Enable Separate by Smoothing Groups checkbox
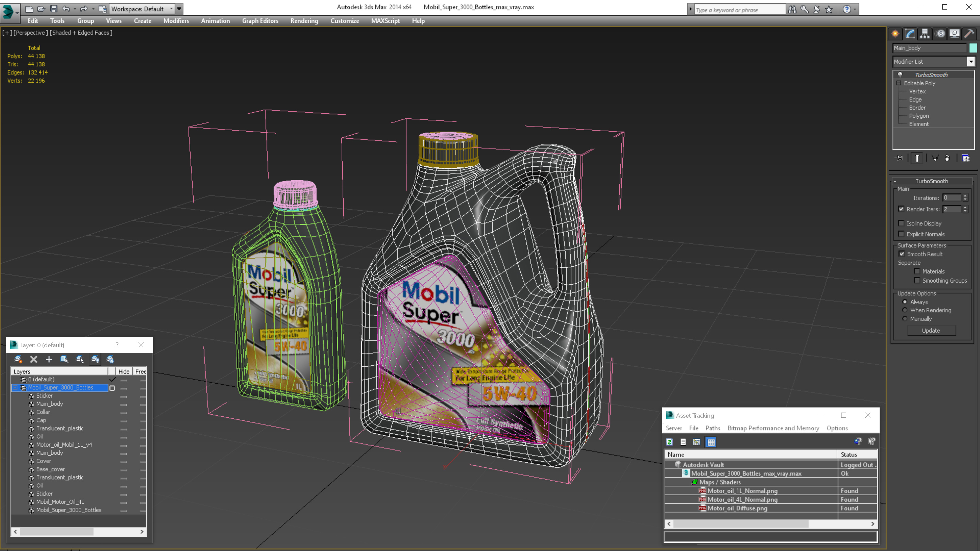Image resolution: width=980 pixels, height=551 pixels. [917, 280]
